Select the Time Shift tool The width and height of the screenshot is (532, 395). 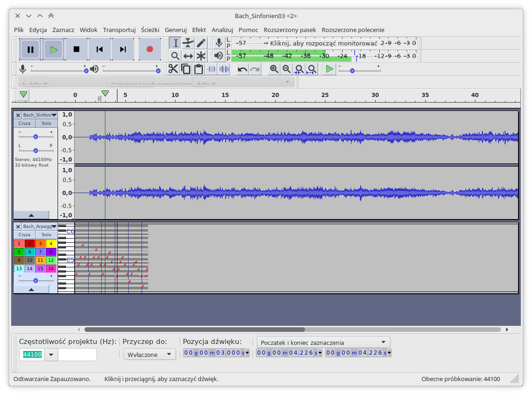[188, 56]
